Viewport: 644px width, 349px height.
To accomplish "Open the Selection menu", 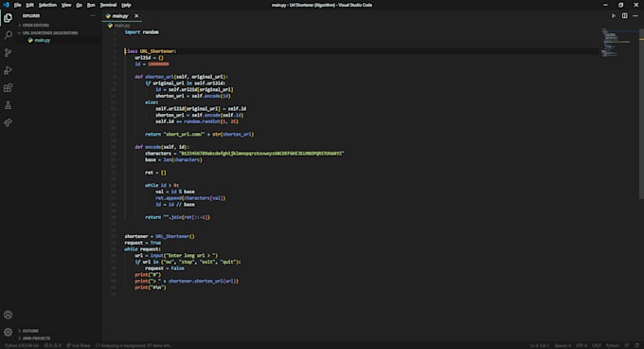I will 47,5.
